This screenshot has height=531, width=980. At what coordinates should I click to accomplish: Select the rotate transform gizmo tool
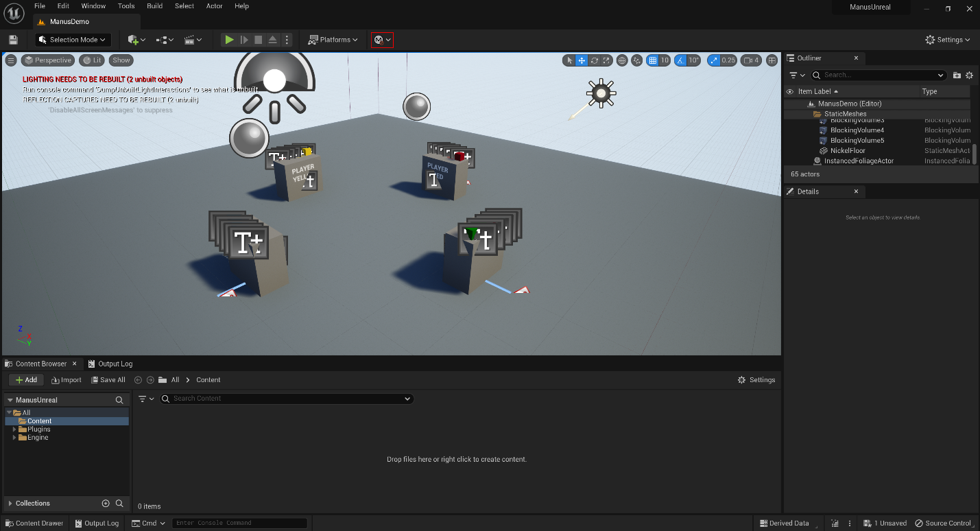(x=595, y=60)
